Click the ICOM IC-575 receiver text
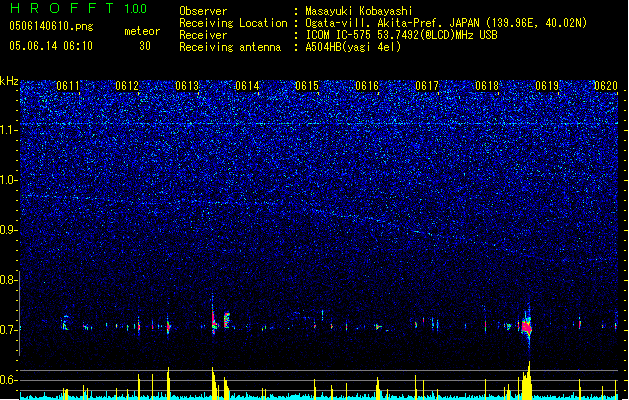The height and width of the screenshot is (400, 629). (x=401, y=35)
